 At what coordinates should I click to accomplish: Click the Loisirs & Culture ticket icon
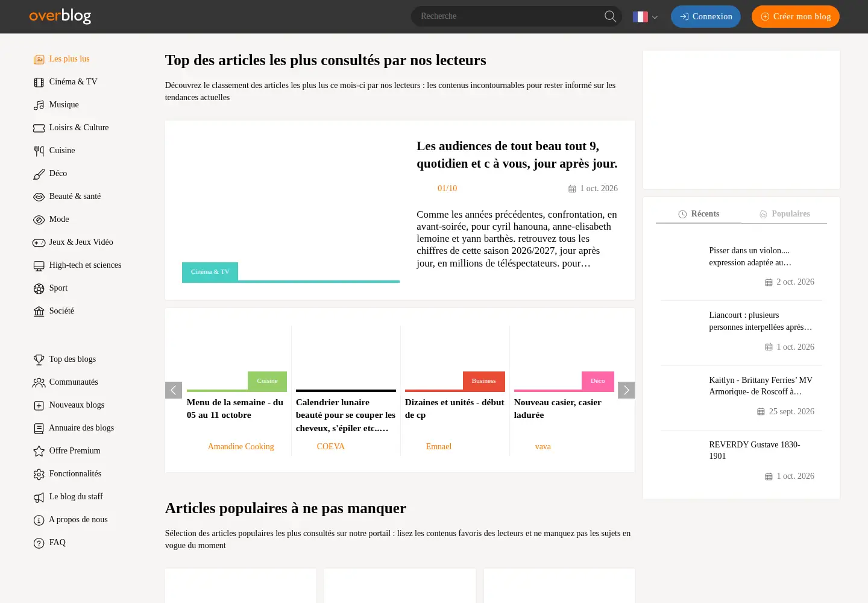coord(39,128)
